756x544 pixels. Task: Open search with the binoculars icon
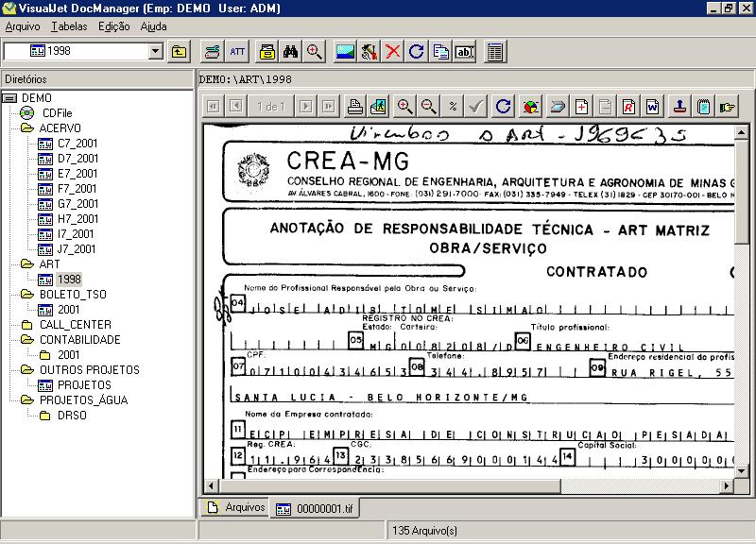point(290,52)
